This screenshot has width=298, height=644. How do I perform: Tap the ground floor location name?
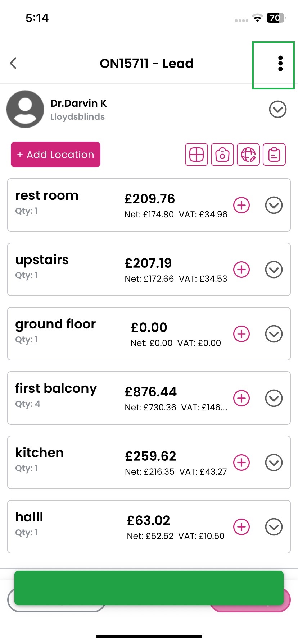(x=55, y=324)
